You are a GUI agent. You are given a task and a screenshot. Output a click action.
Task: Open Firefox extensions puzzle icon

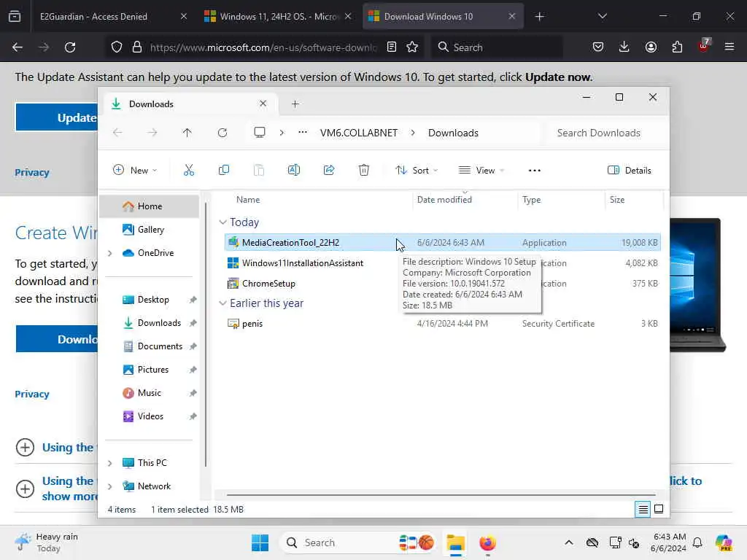(x=677, y=47)
